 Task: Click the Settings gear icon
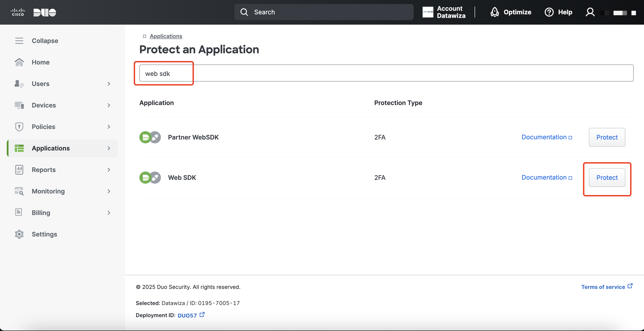19,234
